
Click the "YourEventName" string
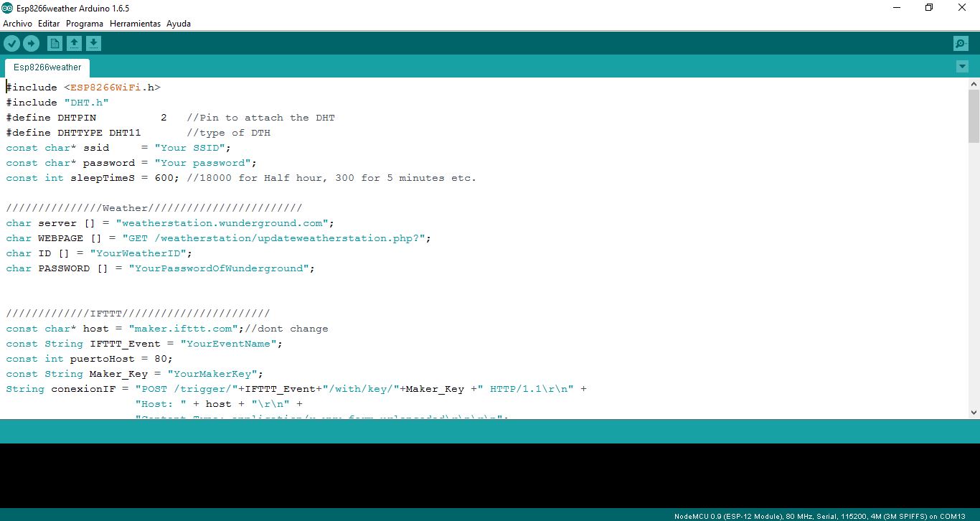[x=228, y=344]
